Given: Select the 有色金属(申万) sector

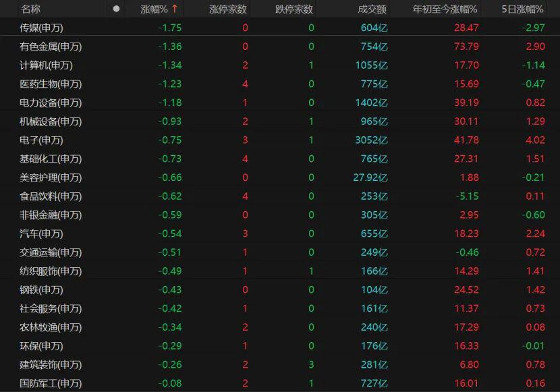Looking at the screenshot, I should click(51, 47).
